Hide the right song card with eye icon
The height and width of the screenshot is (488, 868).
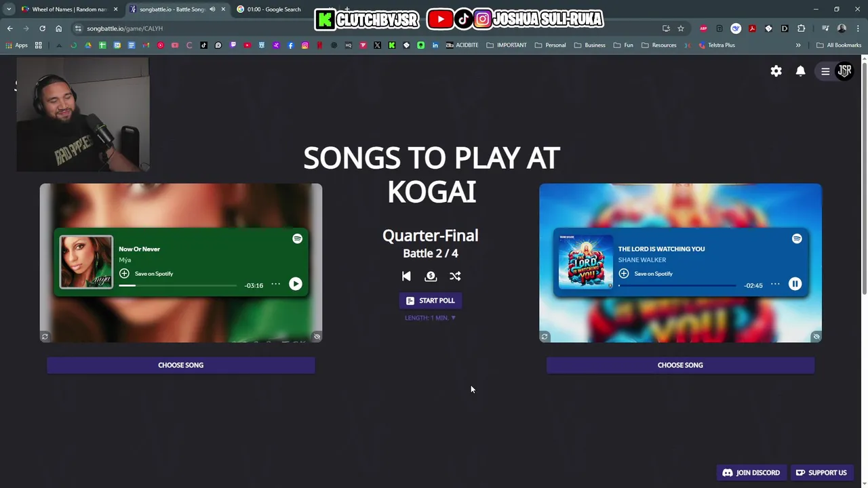pos(816,336)
